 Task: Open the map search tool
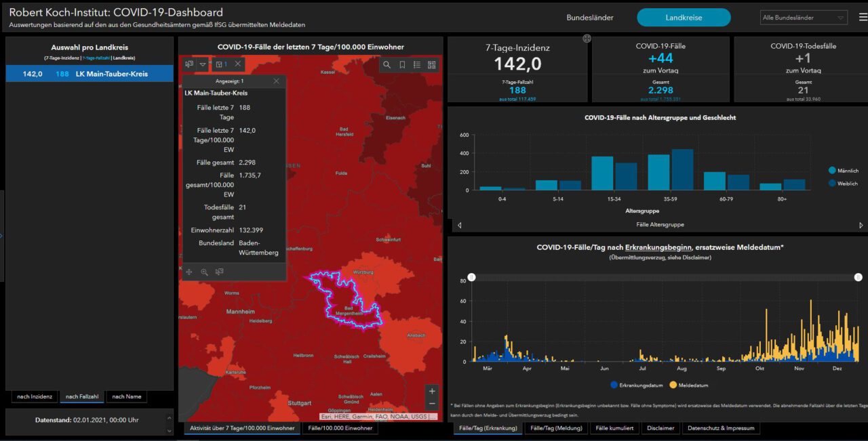[387, 65]
